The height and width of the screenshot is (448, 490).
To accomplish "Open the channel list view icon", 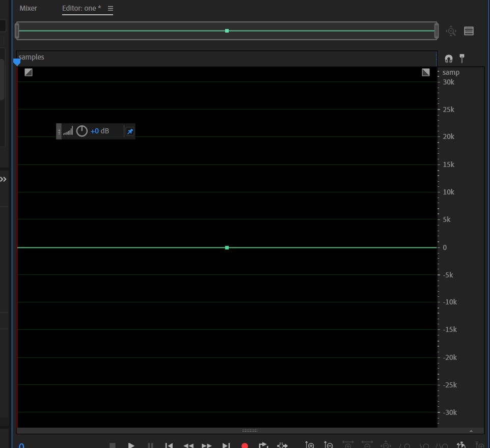I will 469,31.
